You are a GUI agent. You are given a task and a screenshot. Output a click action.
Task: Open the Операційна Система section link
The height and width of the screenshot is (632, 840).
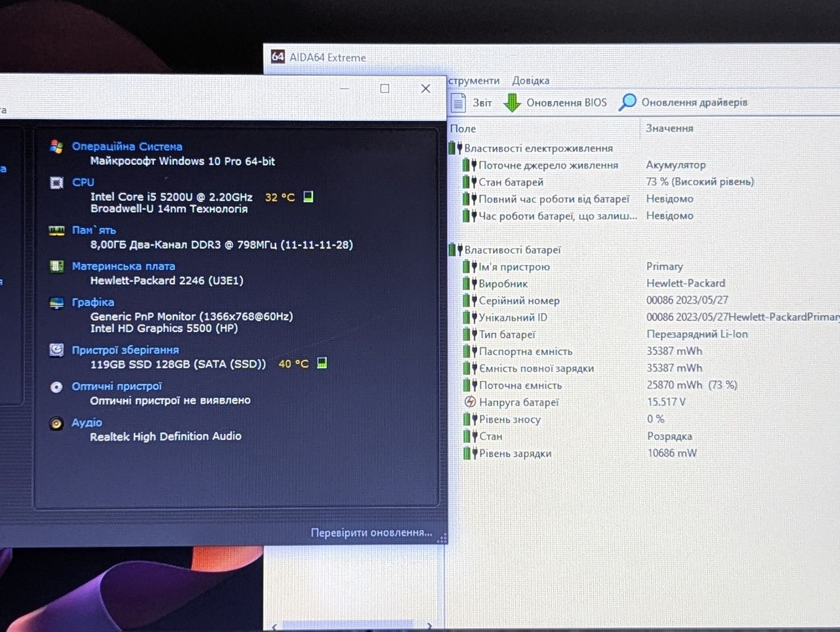(x=127, y=146)
